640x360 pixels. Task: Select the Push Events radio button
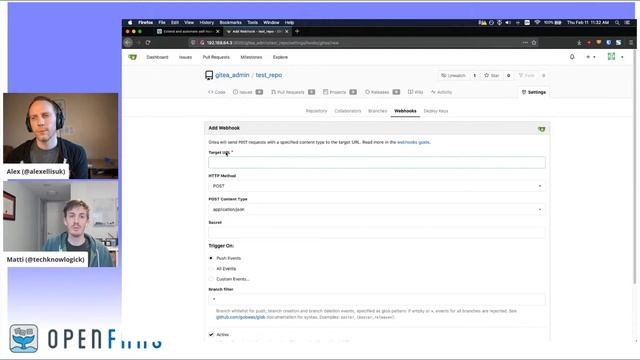[x=211, y=258]
